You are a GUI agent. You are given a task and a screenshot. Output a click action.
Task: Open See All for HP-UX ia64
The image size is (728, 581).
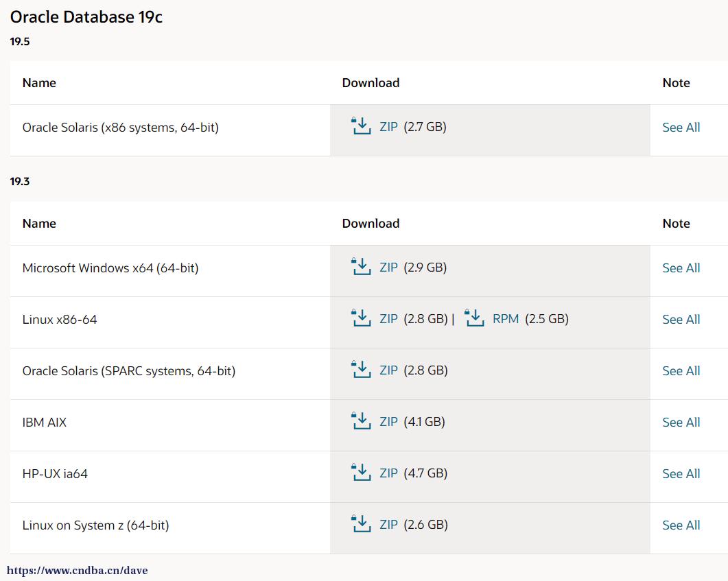click(681, 474)
